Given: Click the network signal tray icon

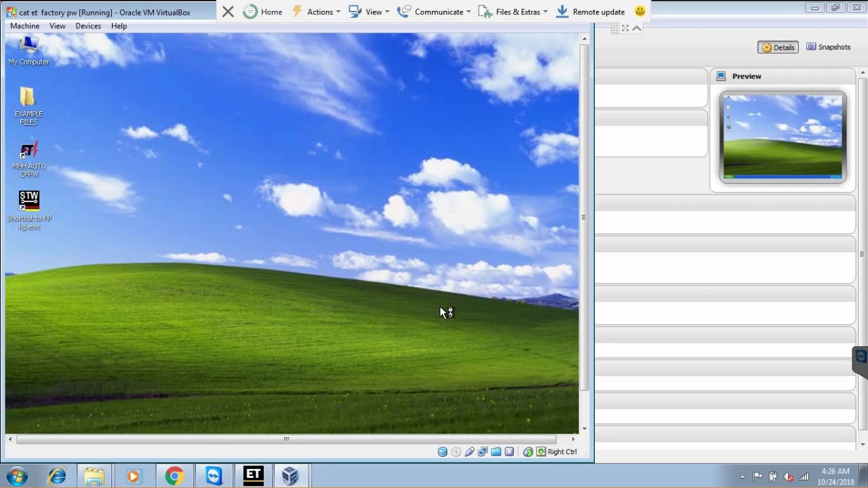Looking at the screenshot, I should coord(804,476).
